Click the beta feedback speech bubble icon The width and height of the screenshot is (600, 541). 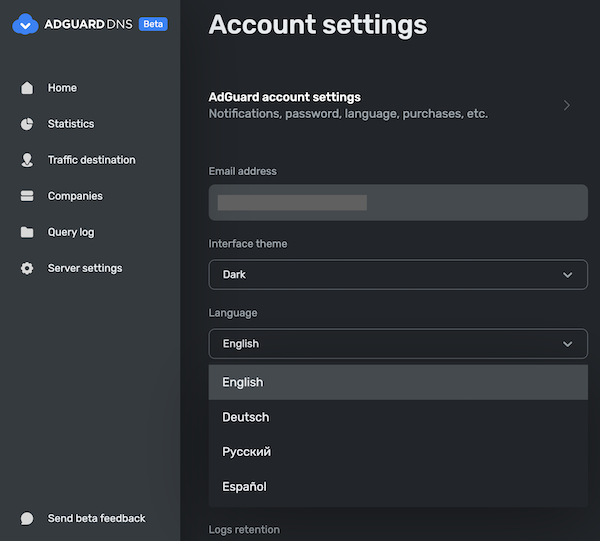click(27, 518)
